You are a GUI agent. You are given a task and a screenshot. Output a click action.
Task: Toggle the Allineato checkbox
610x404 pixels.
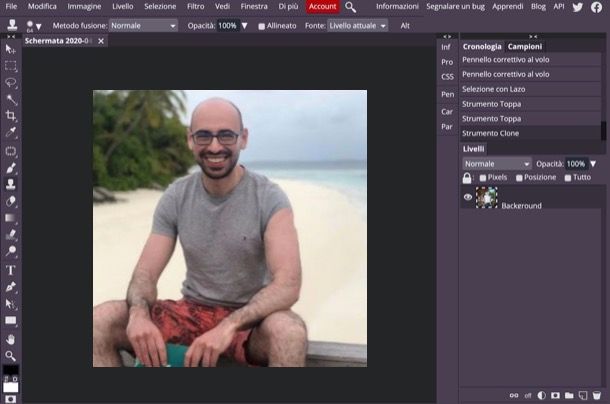coord(262,26)
